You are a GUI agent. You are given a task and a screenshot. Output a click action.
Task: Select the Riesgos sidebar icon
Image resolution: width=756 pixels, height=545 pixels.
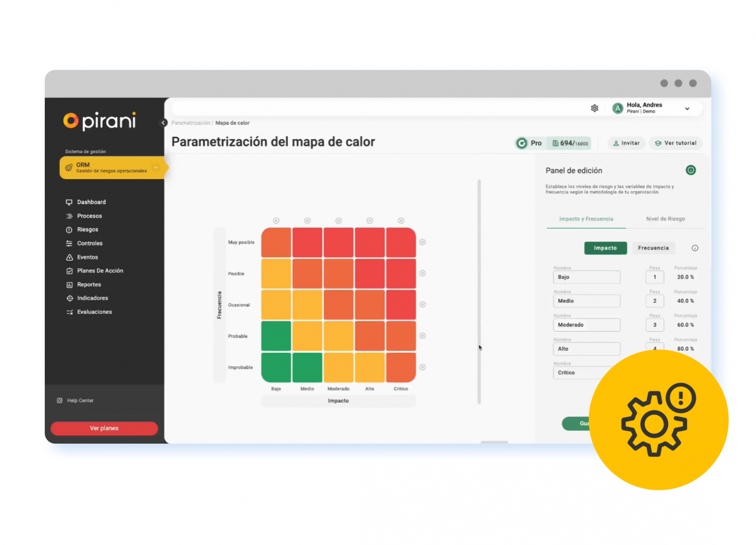(x=69, y=229)
